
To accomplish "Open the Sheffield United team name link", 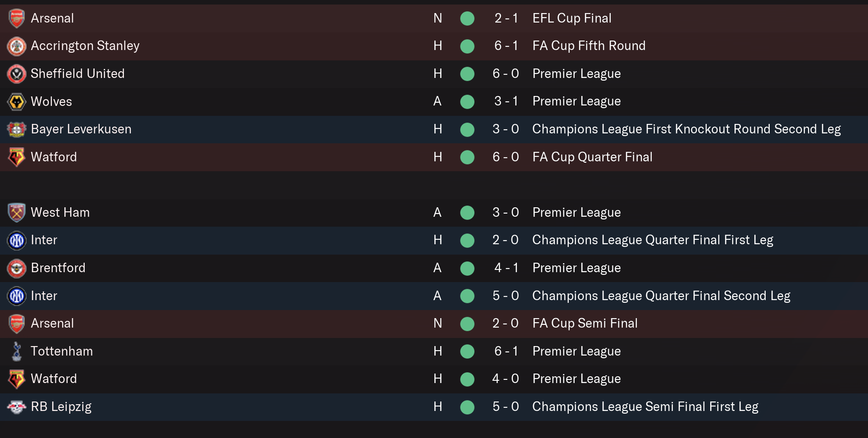I will (x=78, y=73).
